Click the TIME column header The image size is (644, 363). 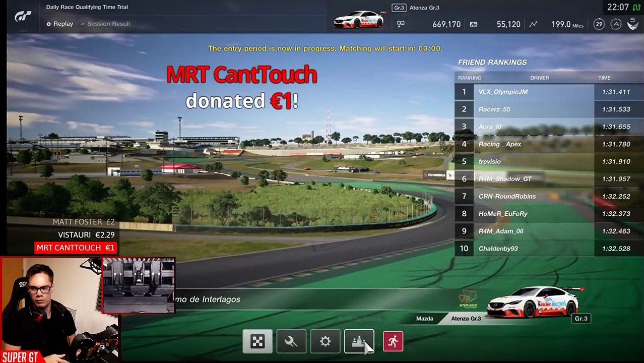pyautogui.click(x=604, y=78)
